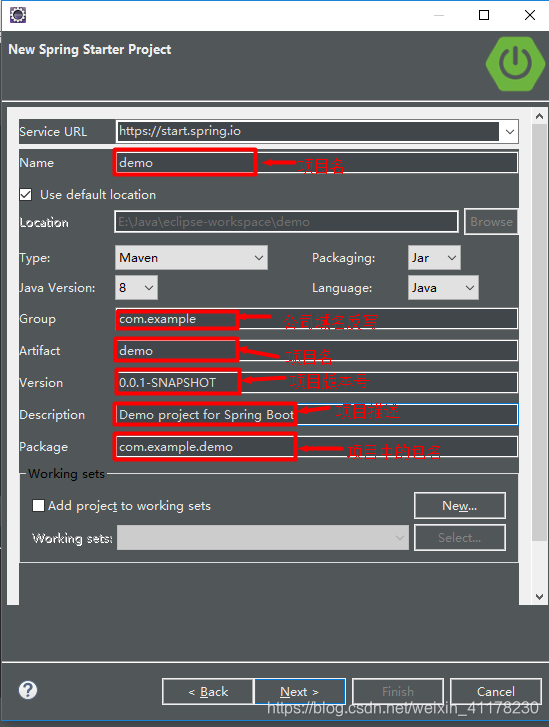Toggle Use default location checkbox
Screen dimensions: 549x727
pos(26,194)
